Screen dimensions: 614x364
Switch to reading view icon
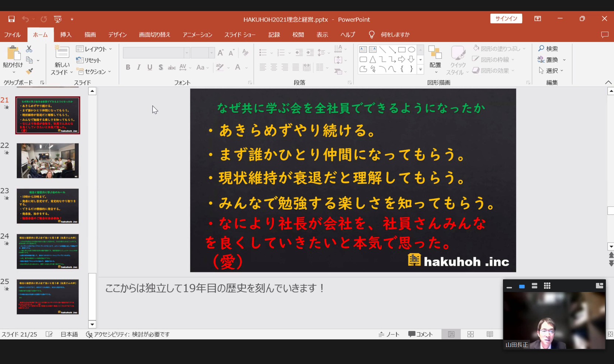pos(490,334)
